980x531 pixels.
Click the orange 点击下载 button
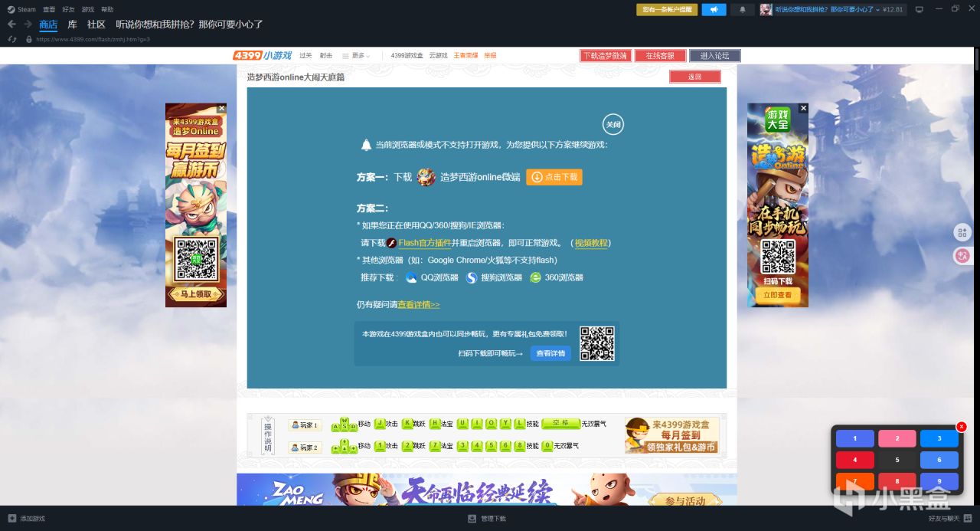pyautogui.click(x=554, y=177)
